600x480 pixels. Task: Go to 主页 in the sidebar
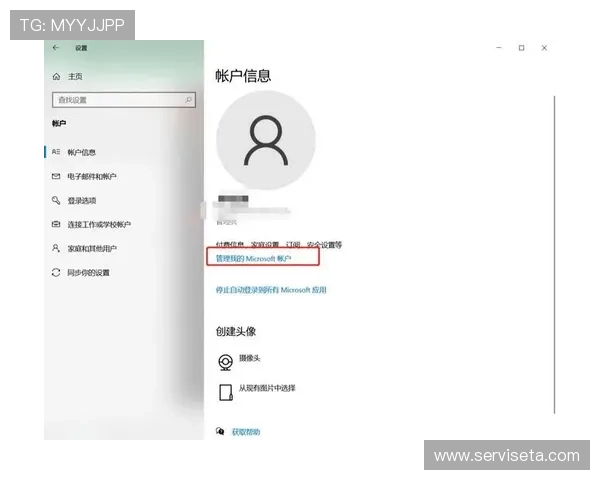(75, 77)
